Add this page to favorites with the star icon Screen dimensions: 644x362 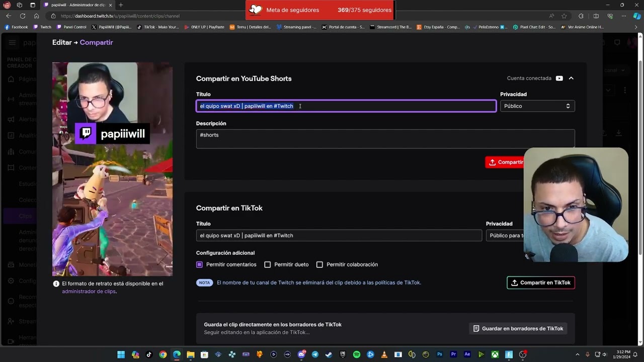[x=564, y=16]
